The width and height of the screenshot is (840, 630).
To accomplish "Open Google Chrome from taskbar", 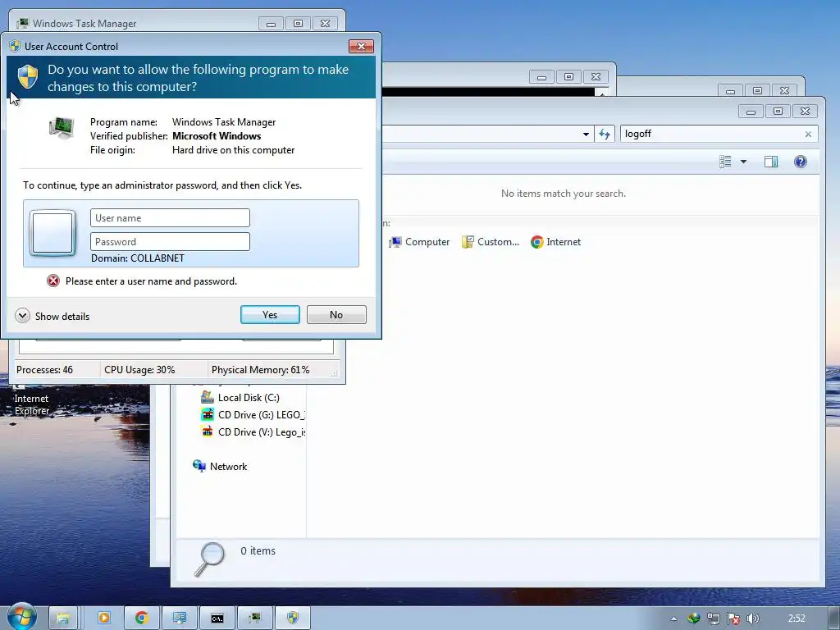I will [141, 619].
